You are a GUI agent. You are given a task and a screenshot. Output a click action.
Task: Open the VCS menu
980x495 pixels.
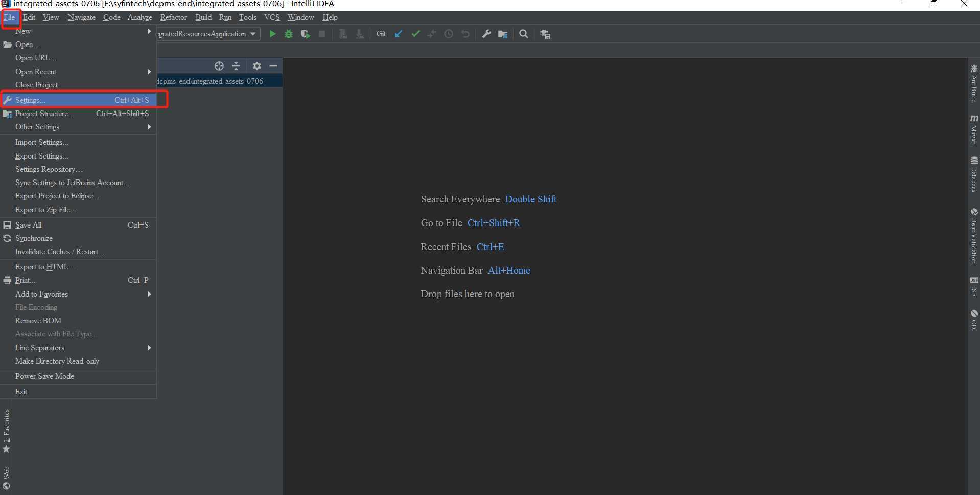tap(272, 17)
